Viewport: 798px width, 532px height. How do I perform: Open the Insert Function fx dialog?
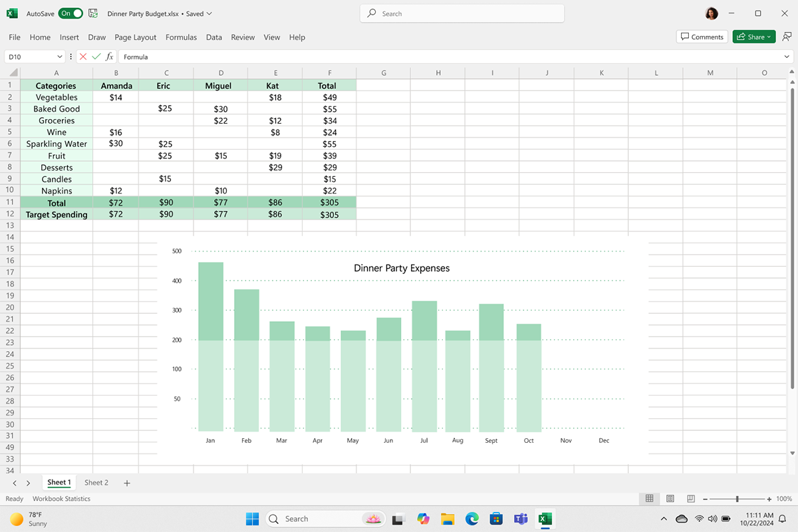[x=110, y=57]
